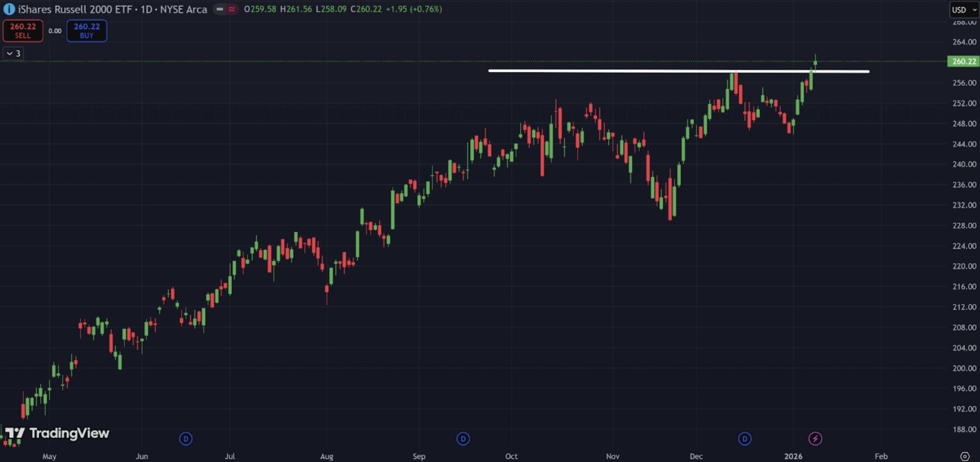Image resolution: width=980 pixels, height=462 pixels.
Task: Click the green OHLC values in the legend
Action: [x=342, y=9]
